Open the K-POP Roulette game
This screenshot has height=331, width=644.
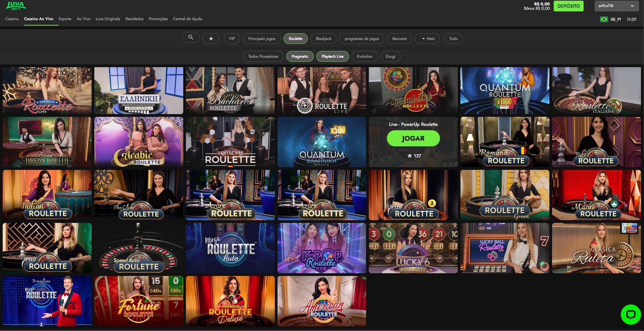[x=322, y=248]
